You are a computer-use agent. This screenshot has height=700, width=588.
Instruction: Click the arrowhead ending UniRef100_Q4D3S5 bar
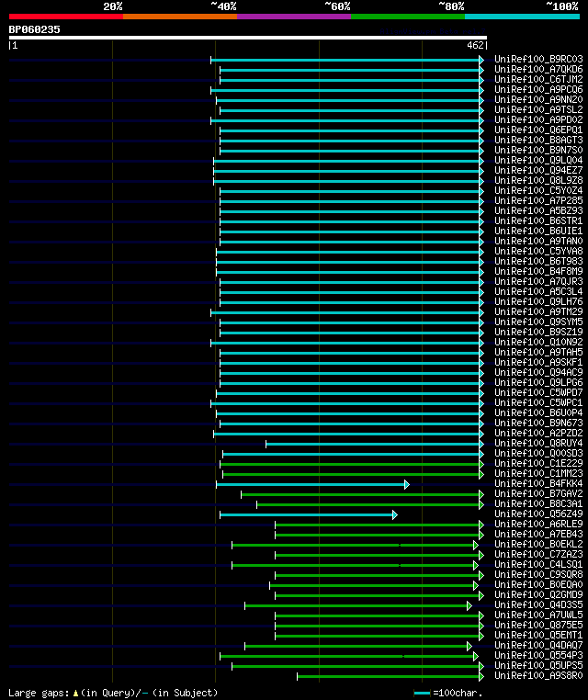click(x=469, y=605)
